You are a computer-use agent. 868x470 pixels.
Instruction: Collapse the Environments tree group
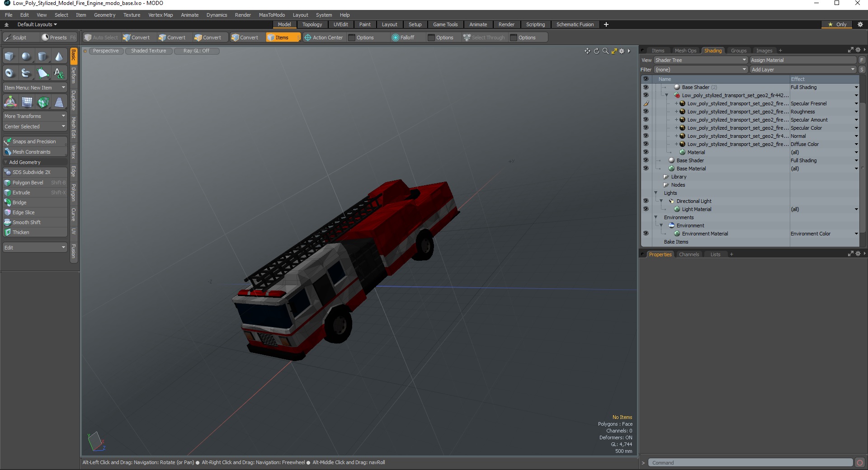pos(656,217)
